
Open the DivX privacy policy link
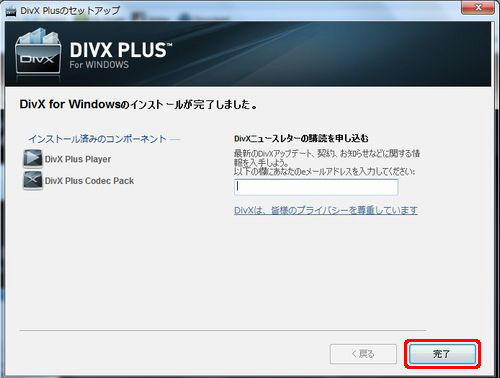pos(326,210)
